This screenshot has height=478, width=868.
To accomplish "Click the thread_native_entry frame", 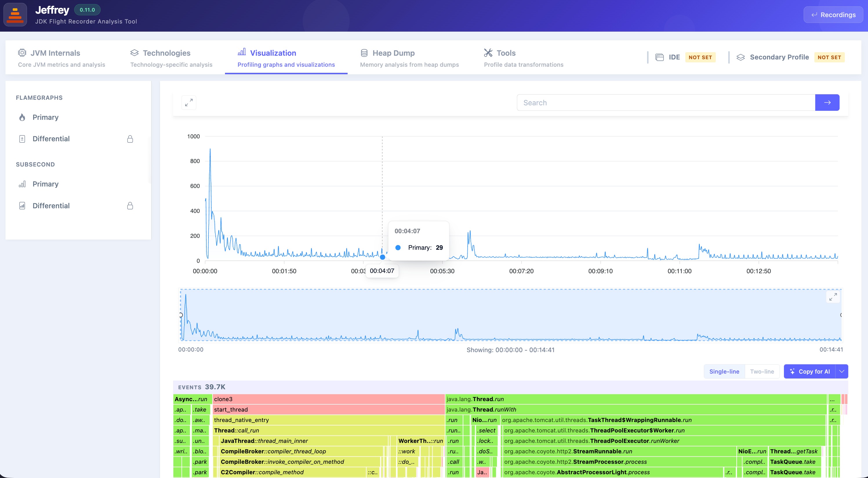I will (328, 420).
